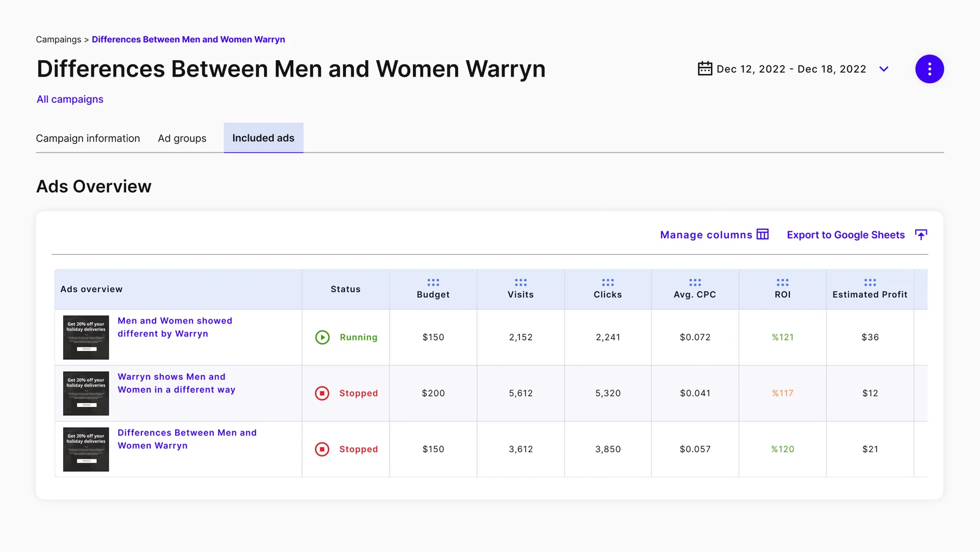Click the Budget column header label
This screenshot has width=980, height=552.
(433, 295)
